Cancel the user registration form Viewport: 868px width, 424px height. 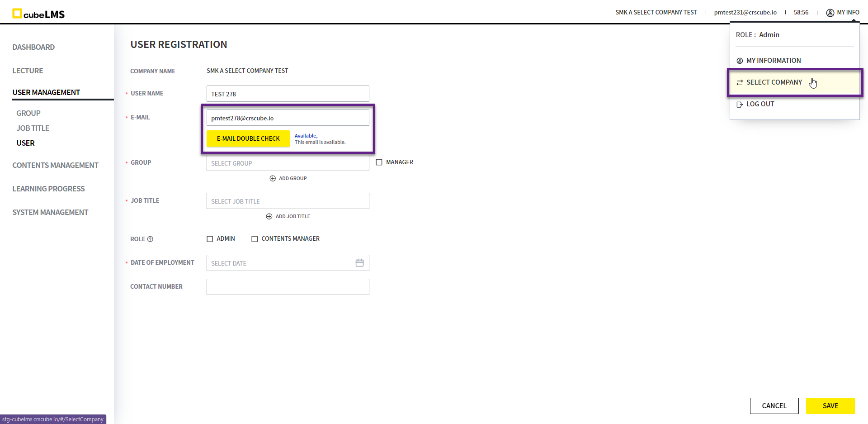774,406
